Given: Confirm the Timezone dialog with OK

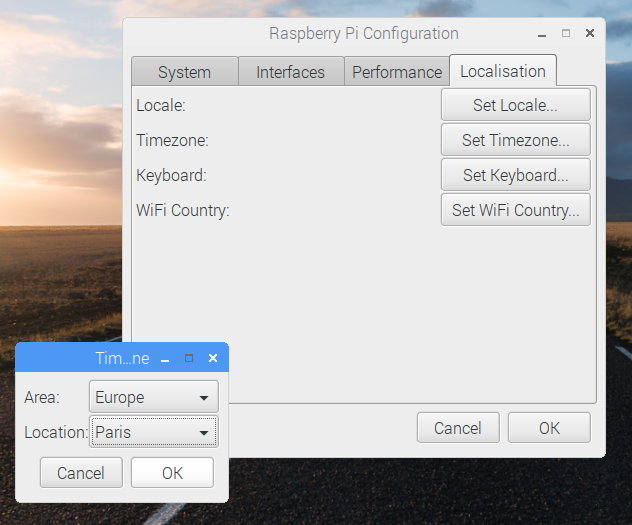Looking at the screenshot, I should (173, 473).
